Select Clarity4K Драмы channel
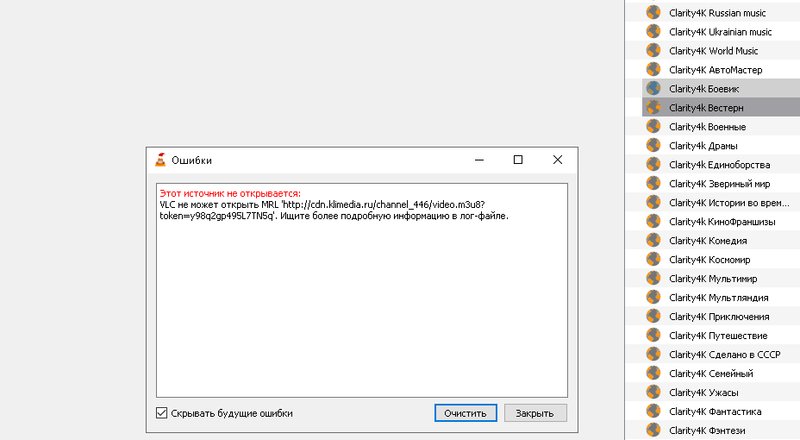The image size is (800, 440). pyautogui.click(x=702, y=146)
